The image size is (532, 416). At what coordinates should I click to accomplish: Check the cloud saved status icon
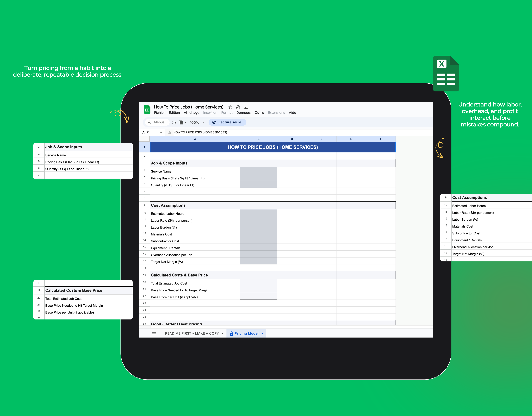click(246, 107)
